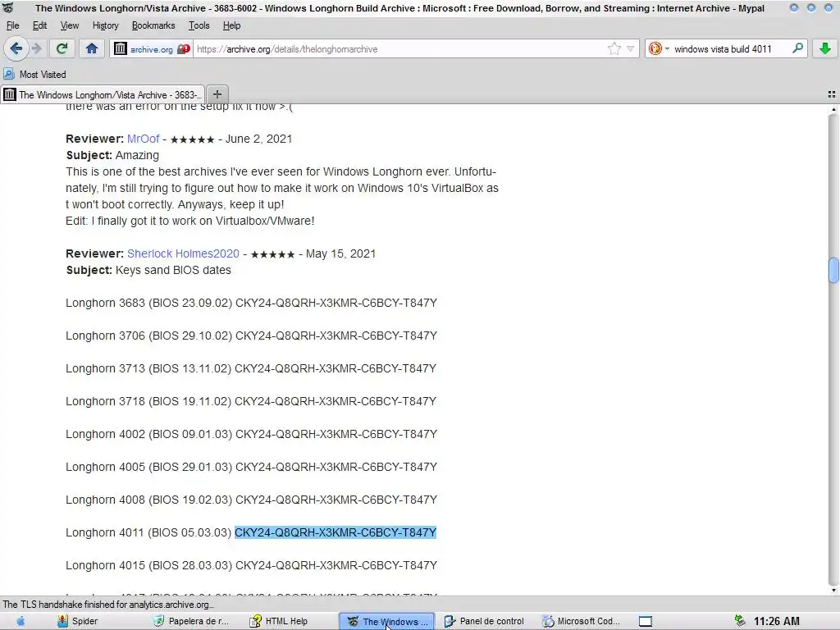Open reviewer Sherlock Holmes2020 profile link
Image resolution: width=840 pixels, height=630 pixels.
coord(183,253)
